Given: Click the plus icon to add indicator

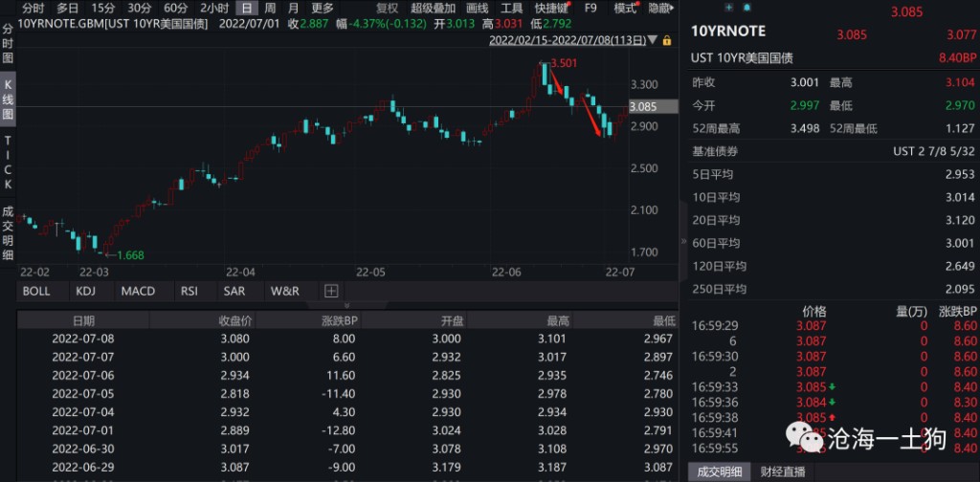Looking at the screenshot, I should point(331,291).
